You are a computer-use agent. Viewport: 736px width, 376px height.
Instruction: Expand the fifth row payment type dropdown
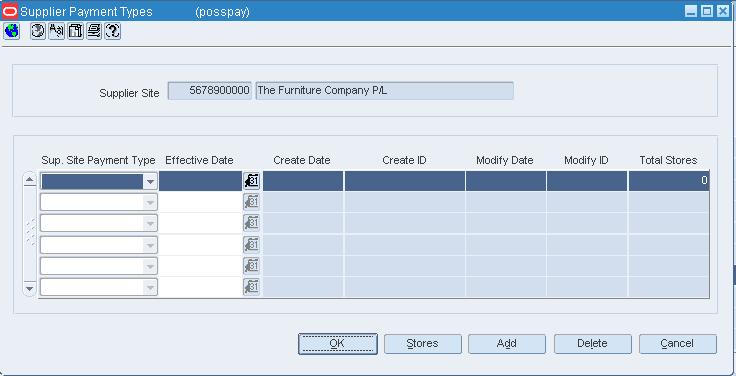click(x=150, y=267)
